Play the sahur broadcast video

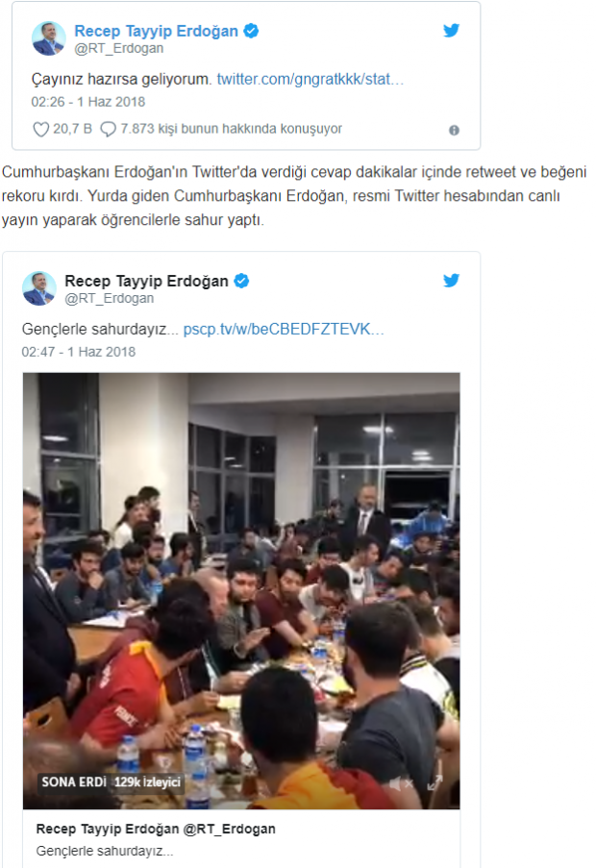tap(241, 590)
